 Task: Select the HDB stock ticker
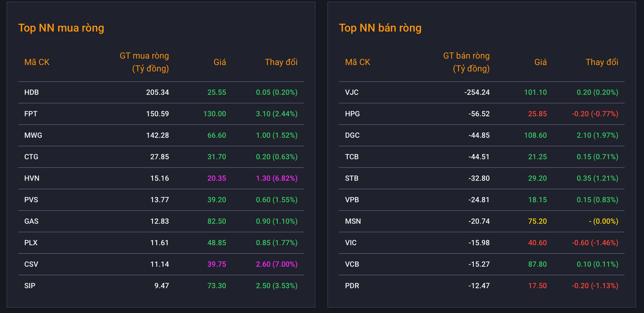pyautogui.click(x=32, y=92)
